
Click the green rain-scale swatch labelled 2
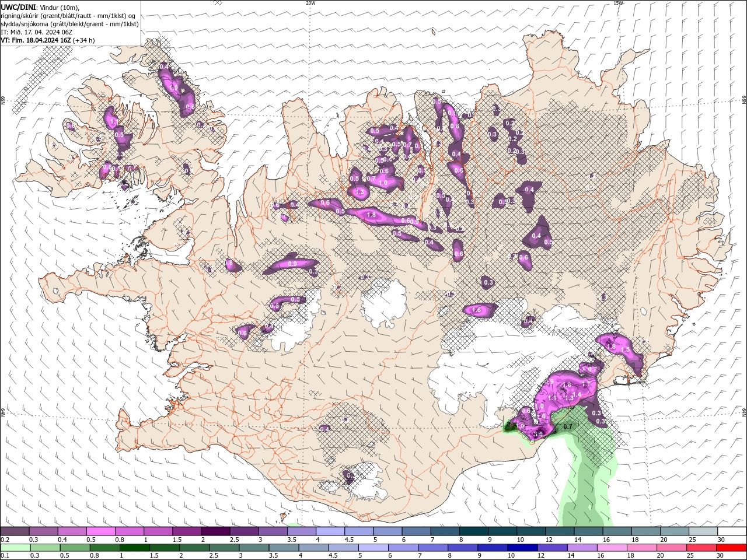click(x=194, y=548)
